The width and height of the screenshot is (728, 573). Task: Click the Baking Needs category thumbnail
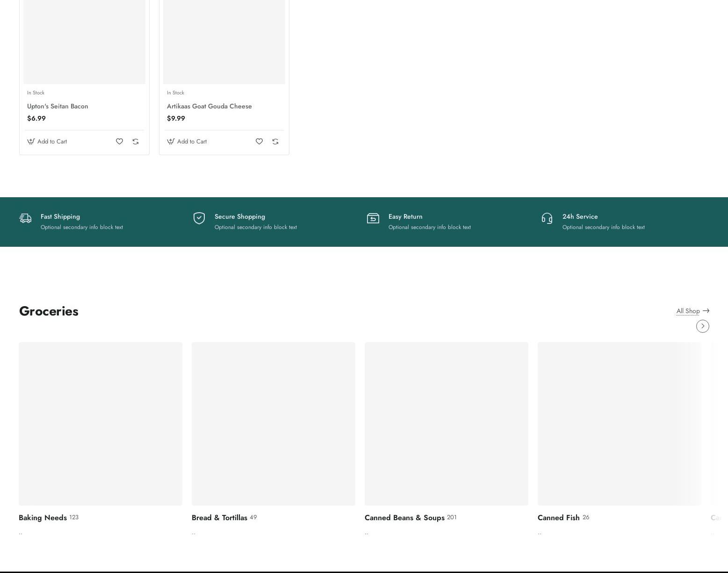point(101,423)
